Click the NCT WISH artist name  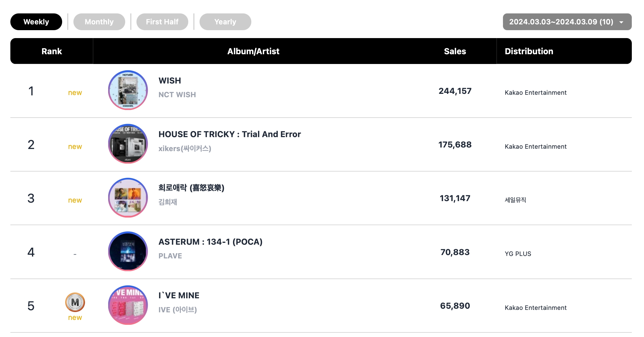[177, 95]
